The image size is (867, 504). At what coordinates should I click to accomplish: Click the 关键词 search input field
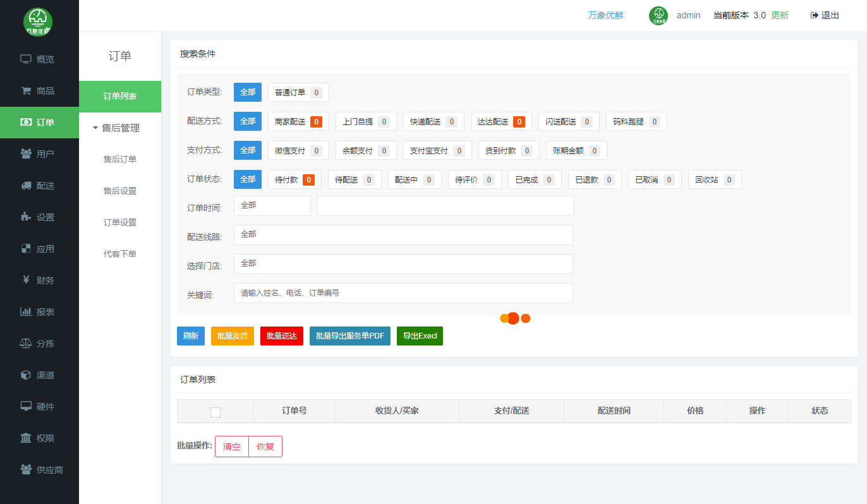tap(403, 293)
